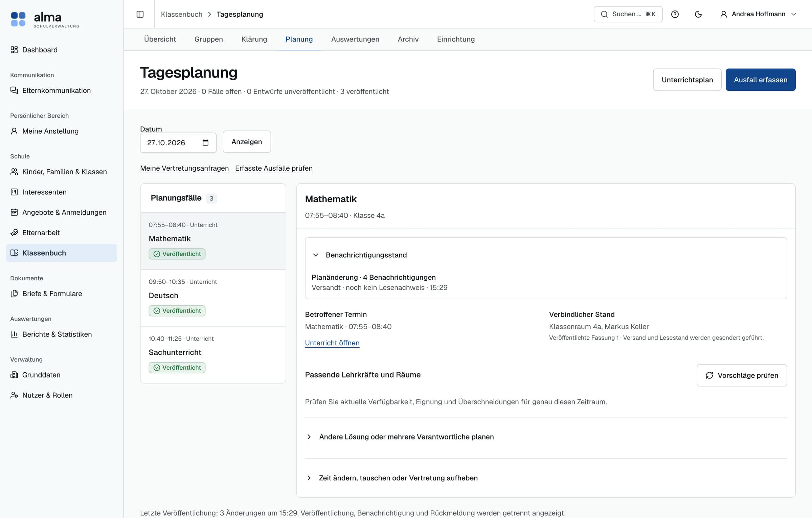Click the Ausfall erfassen button
The image size is (812, 518).
coord(760,80)
